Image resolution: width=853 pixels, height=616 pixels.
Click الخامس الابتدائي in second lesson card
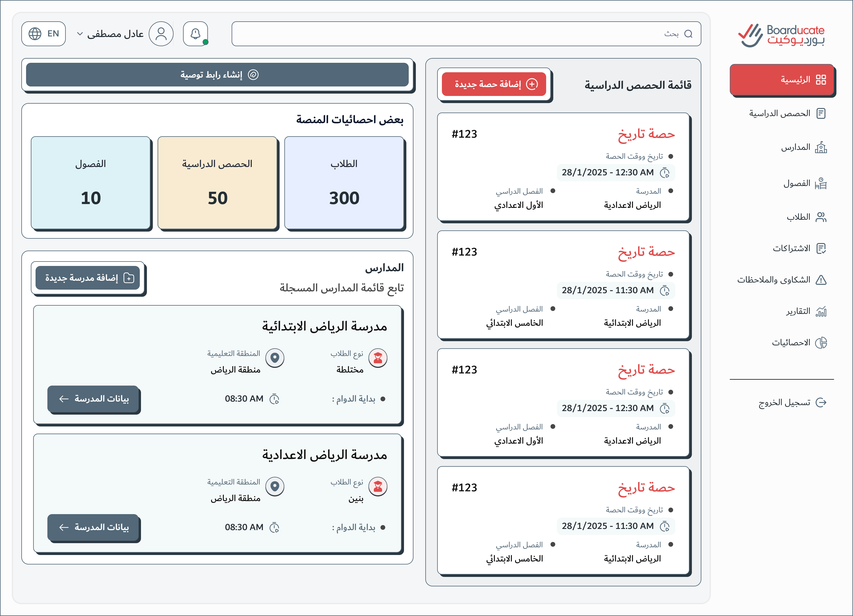click(x=514, y=323)
